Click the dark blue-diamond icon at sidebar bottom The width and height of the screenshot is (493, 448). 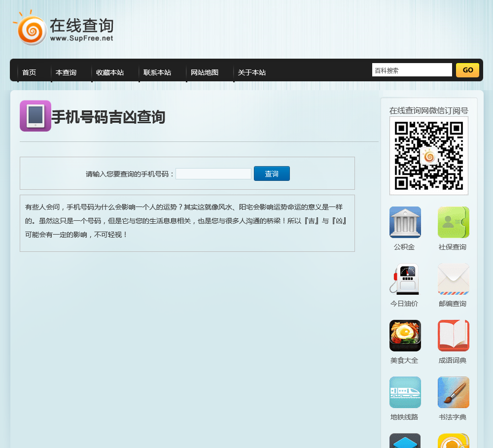(x=405, y=441)
